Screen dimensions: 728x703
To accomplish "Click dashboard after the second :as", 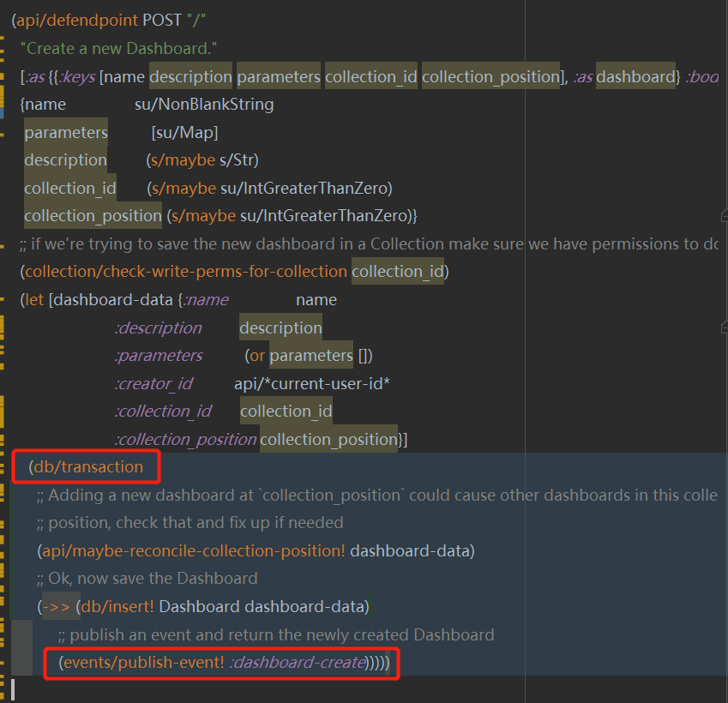I will (x=635, y=76).
